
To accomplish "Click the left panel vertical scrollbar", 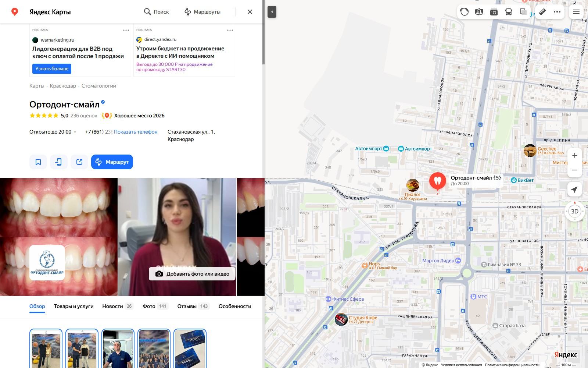I will tap(263, 44).
